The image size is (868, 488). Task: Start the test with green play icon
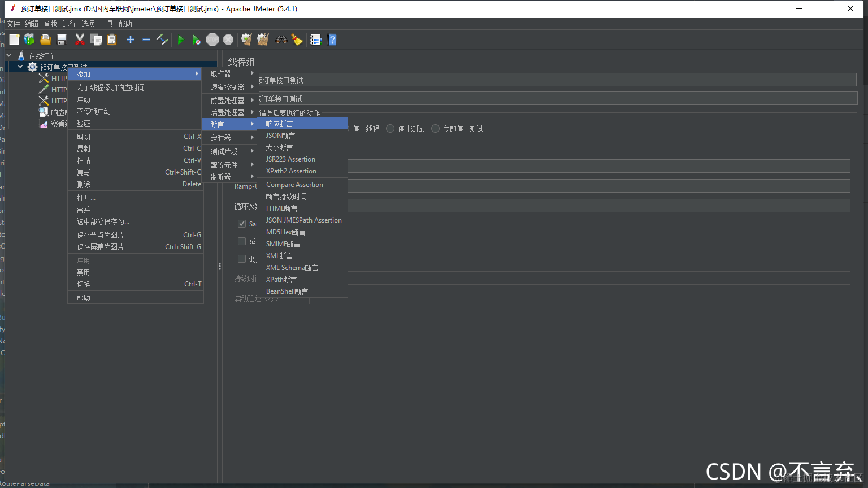(x=181, y=40)
